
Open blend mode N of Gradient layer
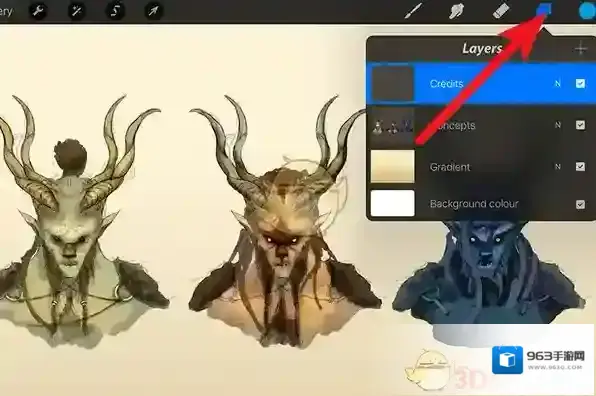[x=558, y=166]
